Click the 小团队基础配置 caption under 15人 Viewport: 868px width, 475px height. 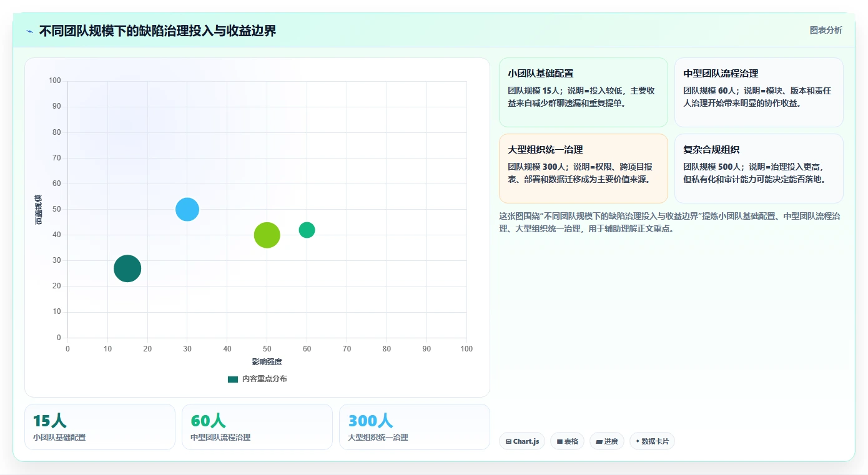pyautogui.click(x=59, y=438)
